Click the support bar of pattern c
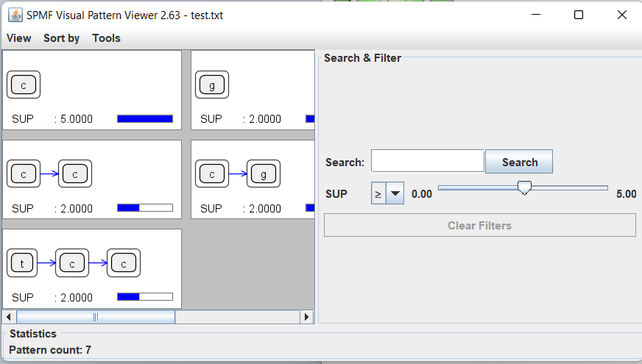The height and width of the screenshot is (364, 642). 145,118
